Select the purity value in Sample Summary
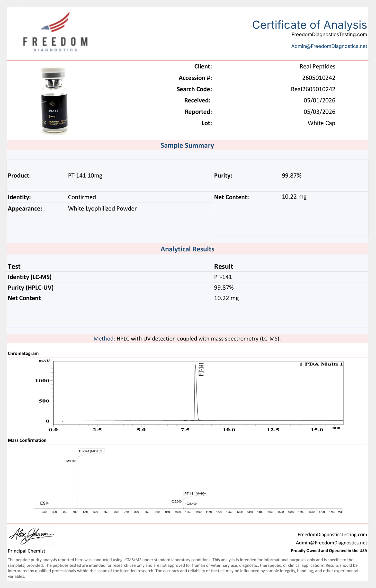The height and width of the screenshot is (588, 376). point(292,175)
